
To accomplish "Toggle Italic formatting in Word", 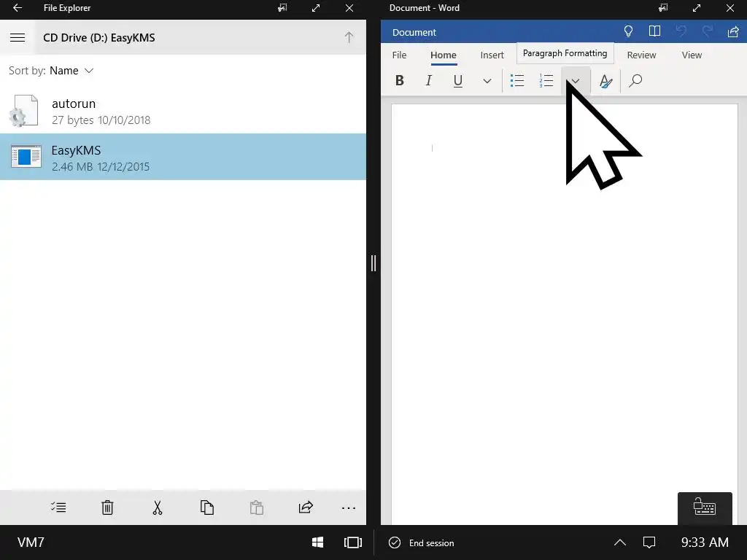I will click(429, 80).
